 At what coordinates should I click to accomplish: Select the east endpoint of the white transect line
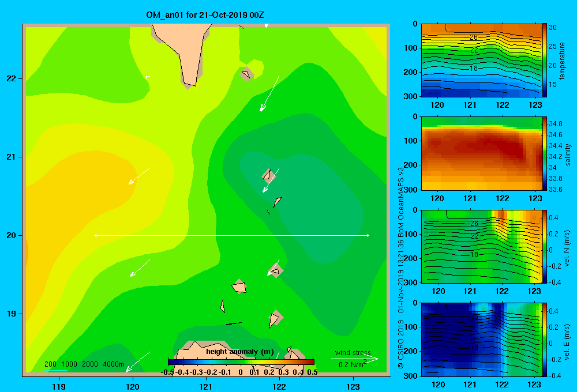(368, 235)
